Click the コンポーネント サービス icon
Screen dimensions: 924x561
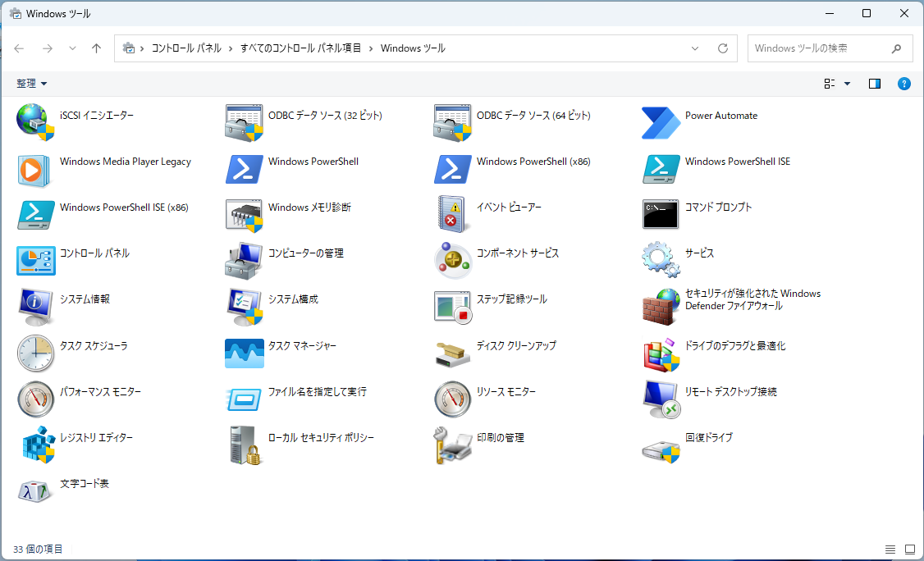click(453, 261)
